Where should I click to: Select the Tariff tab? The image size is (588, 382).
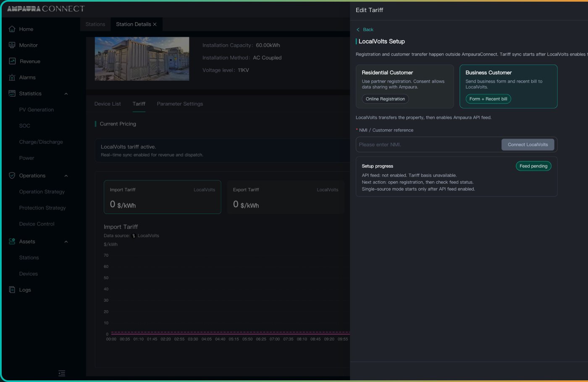(x=139, y=104)
